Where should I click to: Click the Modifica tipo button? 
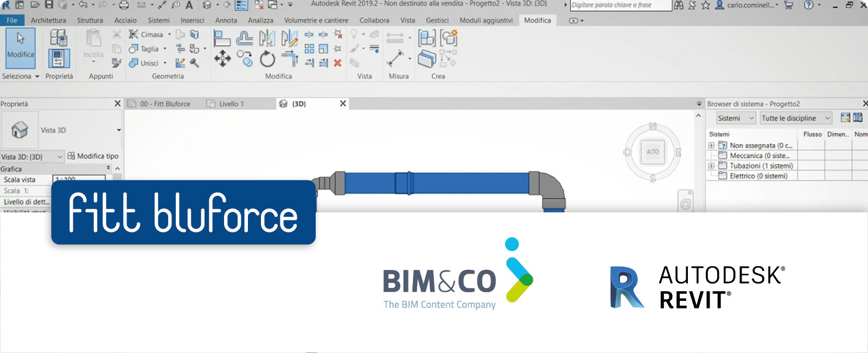click(x=93, y=156)
